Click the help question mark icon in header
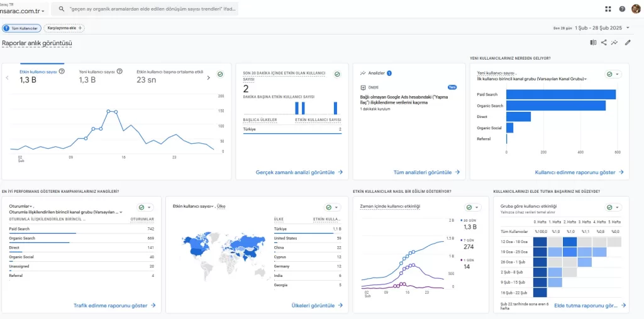644x319 pixels. (622, 9)
